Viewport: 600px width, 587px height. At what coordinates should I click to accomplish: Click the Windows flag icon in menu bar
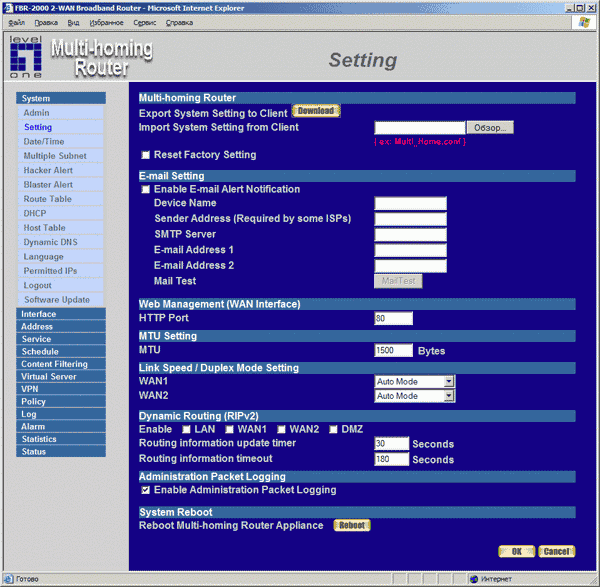point(583,21)
